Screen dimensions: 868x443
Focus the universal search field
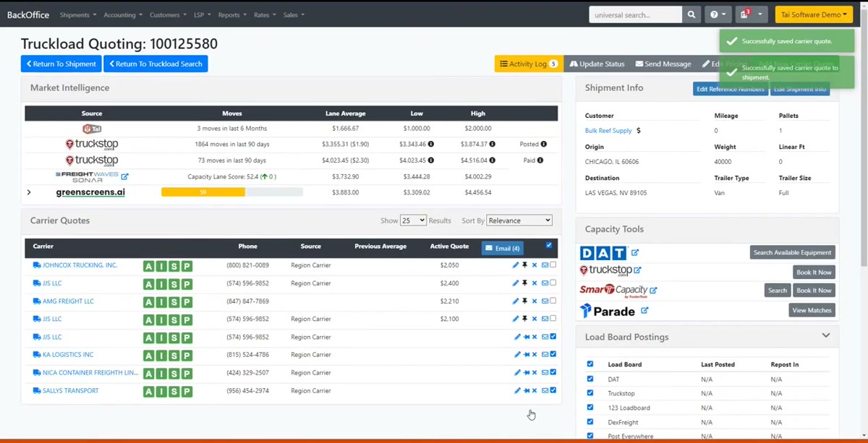pyautogui.click(x=635, y=14)
